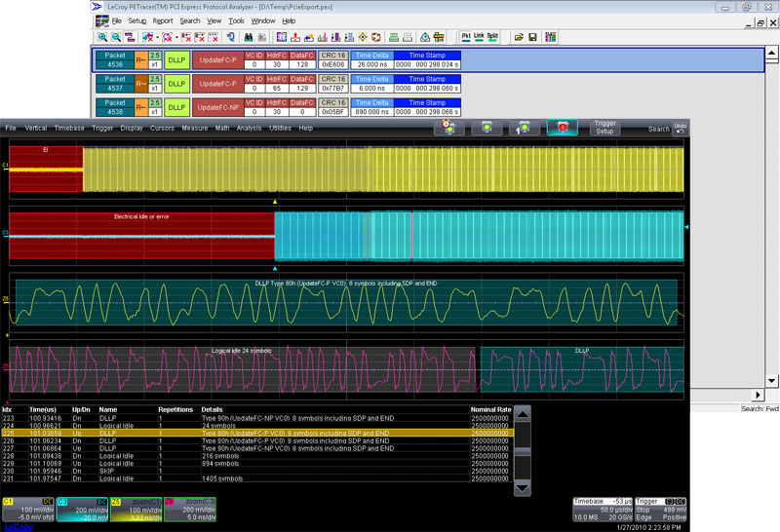Click the Repetitions column header in decode table
Image resolution: width=780 pixels, height=532 pixels.
point(175,409)
